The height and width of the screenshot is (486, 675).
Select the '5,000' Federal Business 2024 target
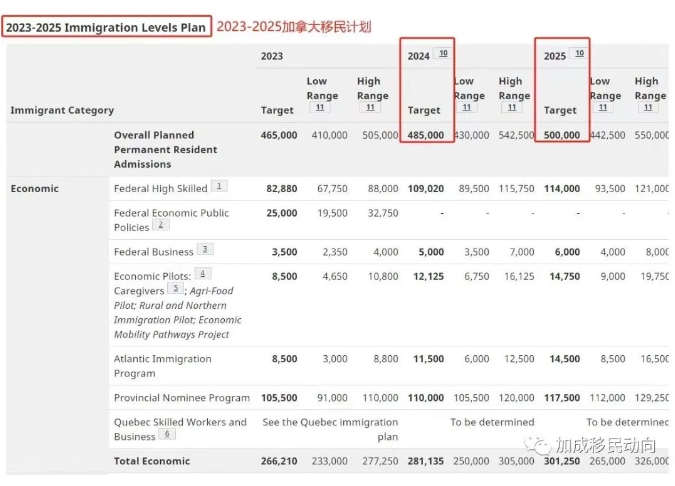(x=431, y=252)
